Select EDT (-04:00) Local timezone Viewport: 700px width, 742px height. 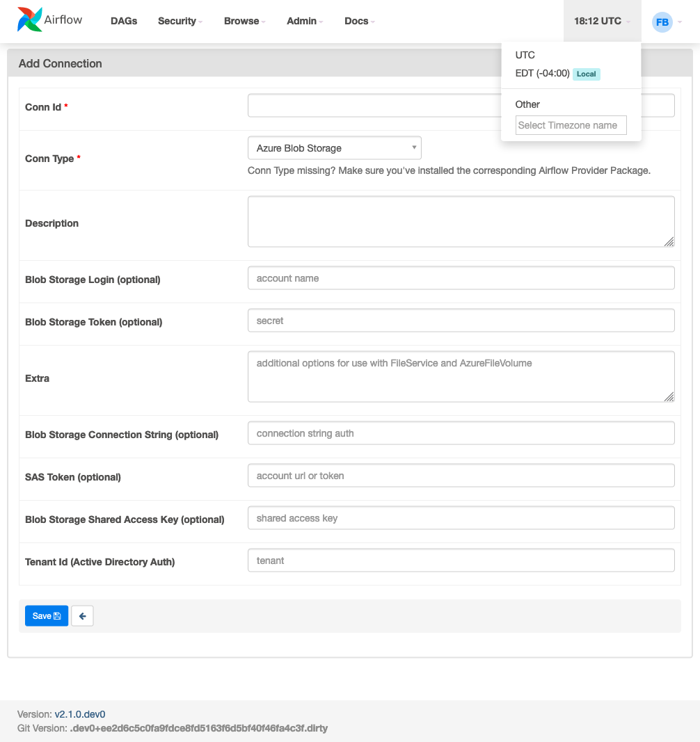point(557,73)
